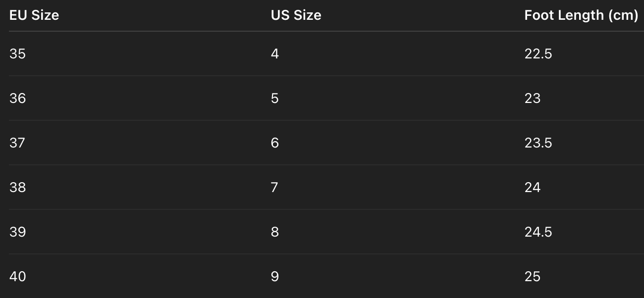Select US size 5 cell
Viewport: 644px width, 298px height.
pyautogui.click(x=275, y=98)
